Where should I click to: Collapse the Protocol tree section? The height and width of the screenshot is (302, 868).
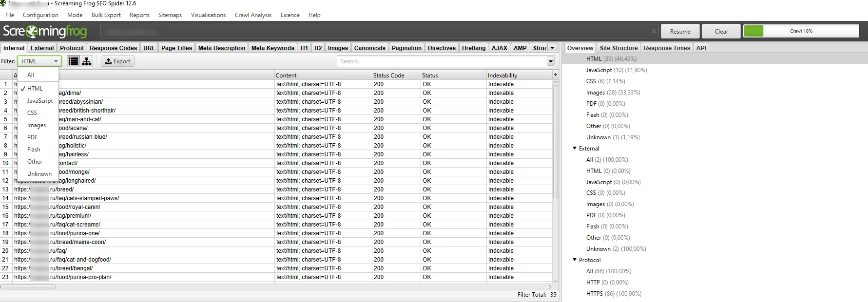pos(575,260)
